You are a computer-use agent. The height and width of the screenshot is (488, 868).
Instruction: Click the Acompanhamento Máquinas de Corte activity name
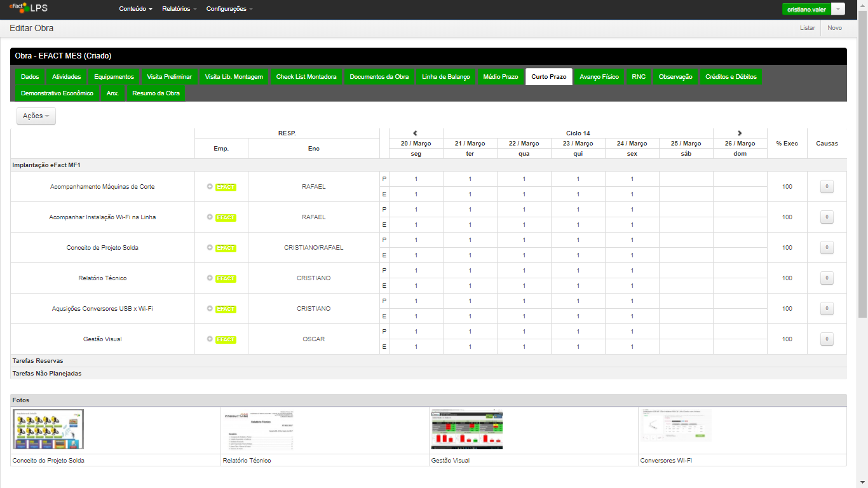click(102, 187)
